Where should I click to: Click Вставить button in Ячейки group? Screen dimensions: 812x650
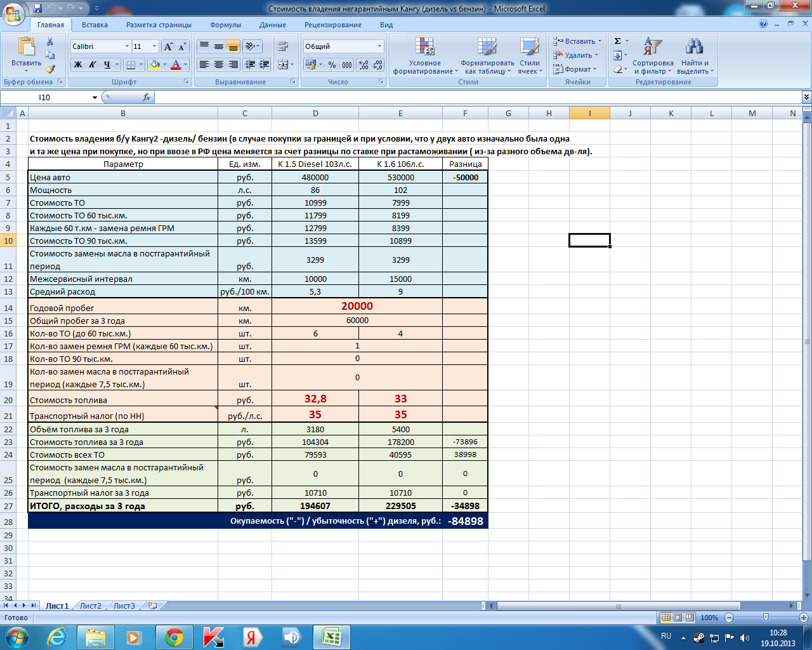(577, 41)
